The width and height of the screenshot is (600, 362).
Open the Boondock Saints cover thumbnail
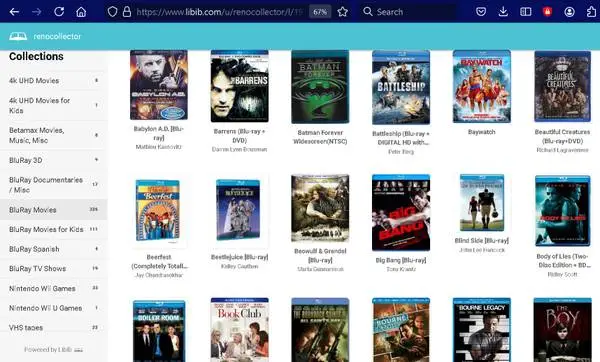pyautogui.click(x=320, y=330)
